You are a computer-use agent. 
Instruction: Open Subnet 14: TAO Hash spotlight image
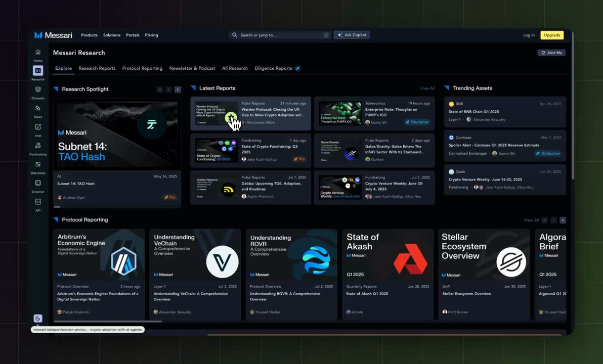pyautogui.click(x=117, y=134)
